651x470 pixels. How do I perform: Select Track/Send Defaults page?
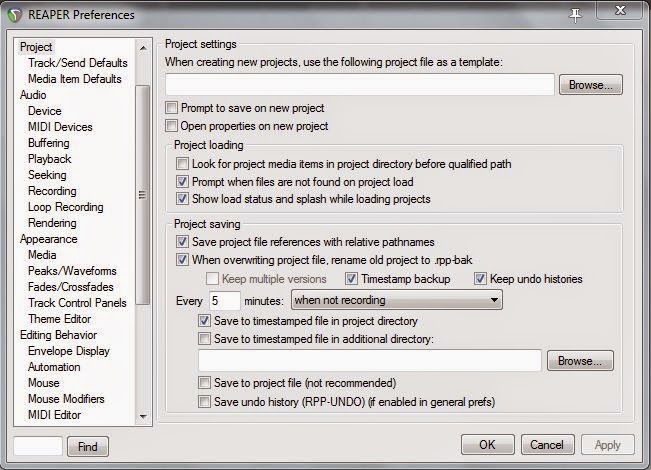78,63
